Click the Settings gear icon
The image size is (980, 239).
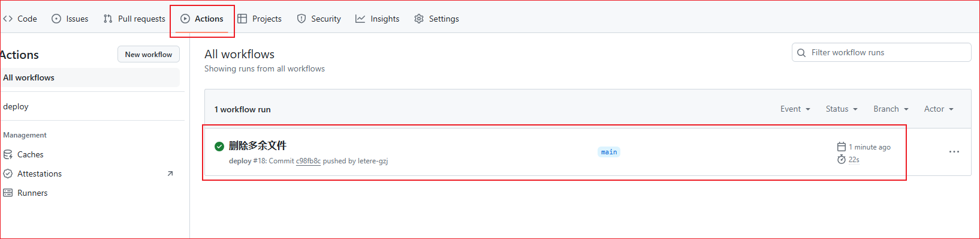(x=419, y=19)
